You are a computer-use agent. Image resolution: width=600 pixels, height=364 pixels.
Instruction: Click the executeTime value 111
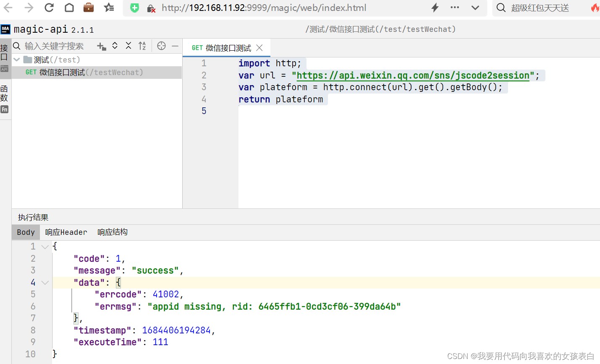[160, 342]
